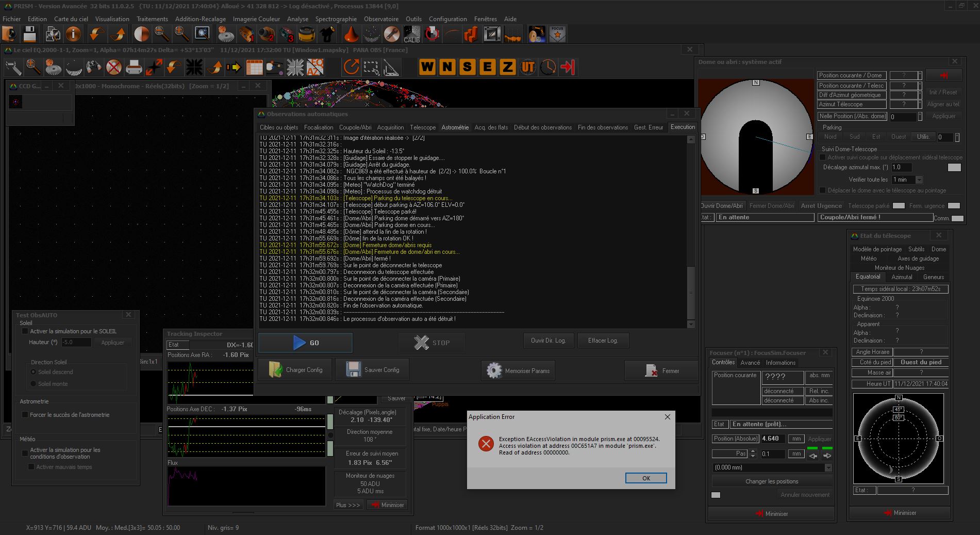Click the orange info icon in main toolbar
The height and width of the screenshot is (535, 980).
tap(74, 35)
